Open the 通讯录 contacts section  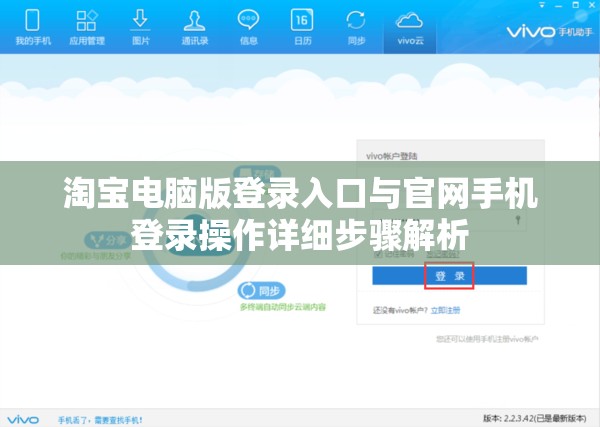[x=194, y=27]
